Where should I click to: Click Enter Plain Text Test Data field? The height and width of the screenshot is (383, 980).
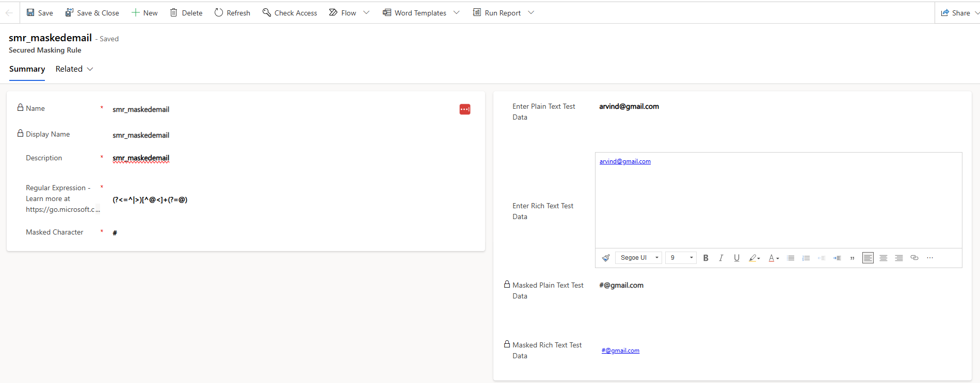click(x=629, y=107)
